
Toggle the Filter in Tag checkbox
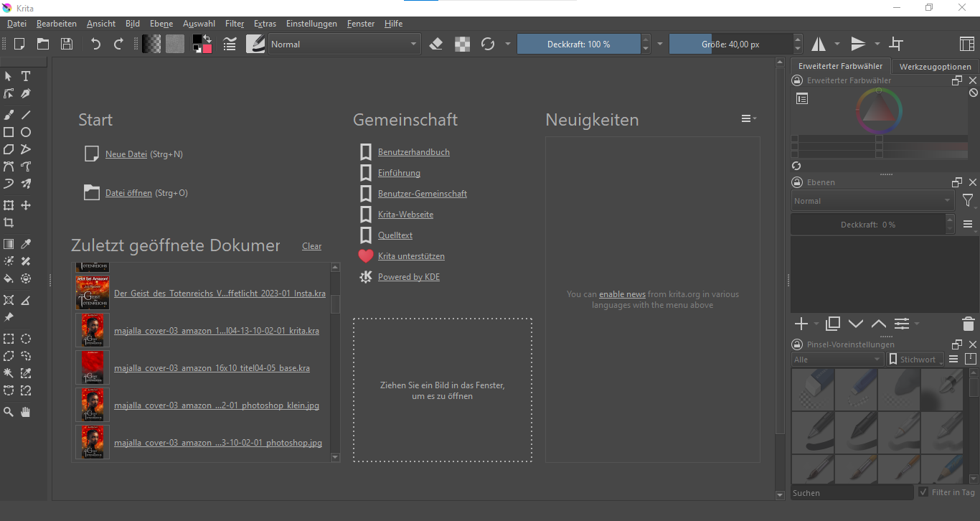coord(923,492)
